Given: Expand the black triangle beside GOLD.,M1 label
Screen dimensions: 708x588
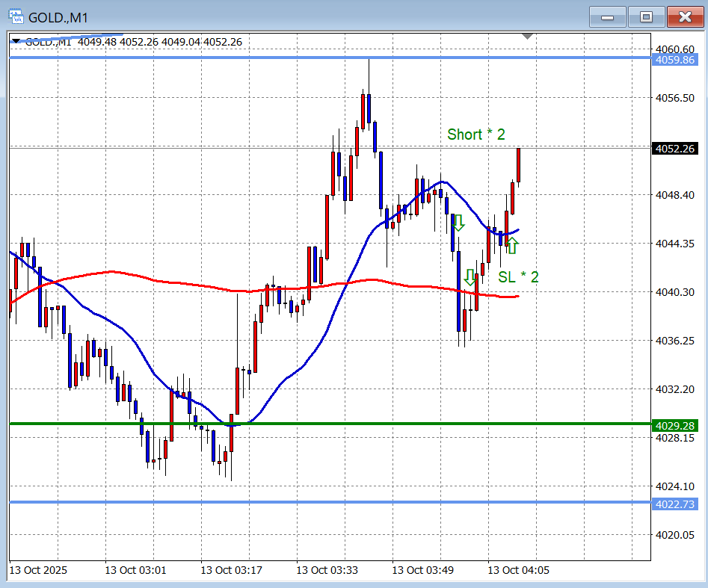Looking at the screenshot, I should 16,42.
